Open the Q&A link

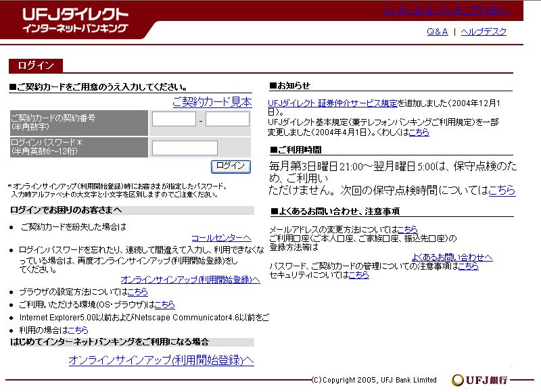(437, 32)
